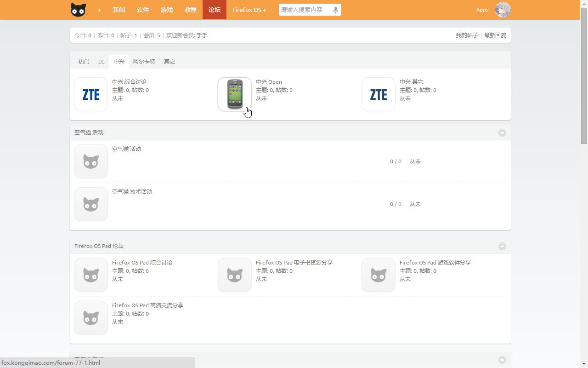Click 昨日: 0 statistic text
588x368 pixels.
click(x=106, y=35)
